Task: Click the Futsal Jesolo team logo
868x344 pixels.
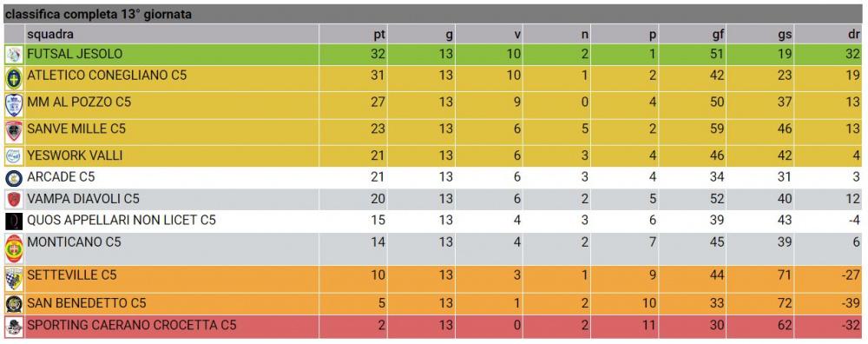Action: tap(14, 55)
